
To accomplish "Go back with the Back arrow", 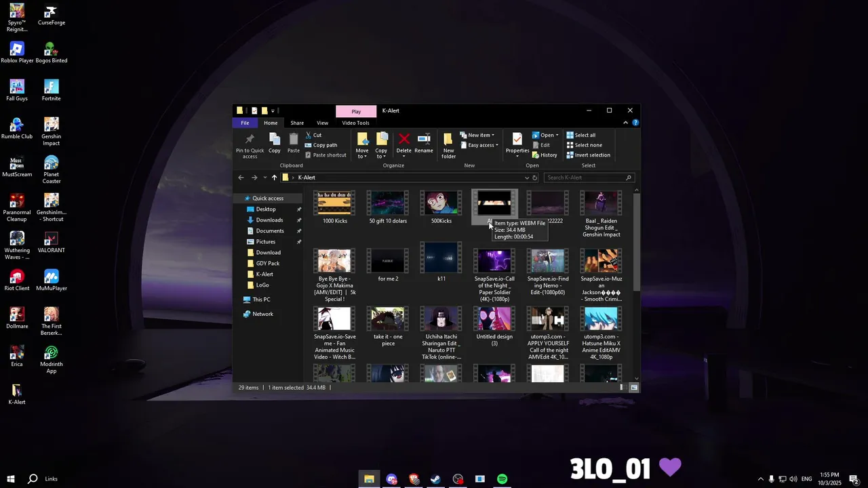I will 241,178.
